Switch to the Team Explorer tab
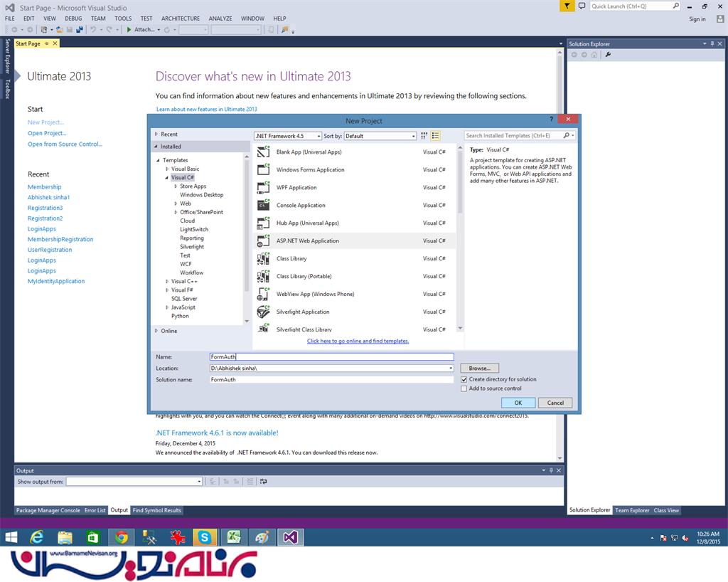This screenshot has width=728, height=582. point(632,510)
